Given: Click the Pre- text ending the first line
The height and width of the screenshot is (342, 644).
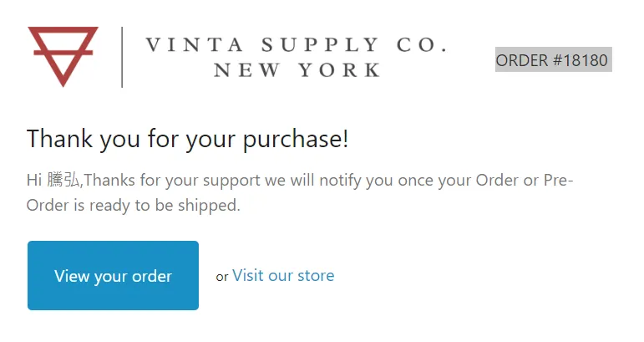Looking at the screenshot, I should click(x=558, y=180).
